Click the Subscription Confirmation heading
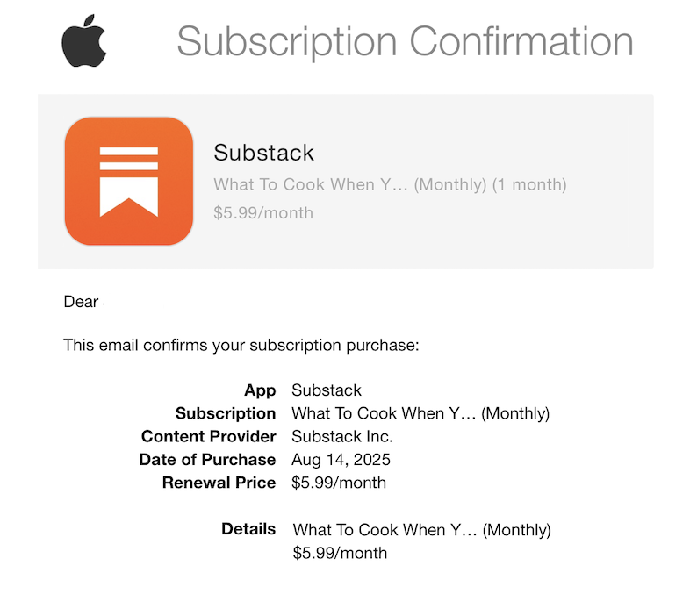This screenshot has width=690, height=616. click(x=405, y=41)
